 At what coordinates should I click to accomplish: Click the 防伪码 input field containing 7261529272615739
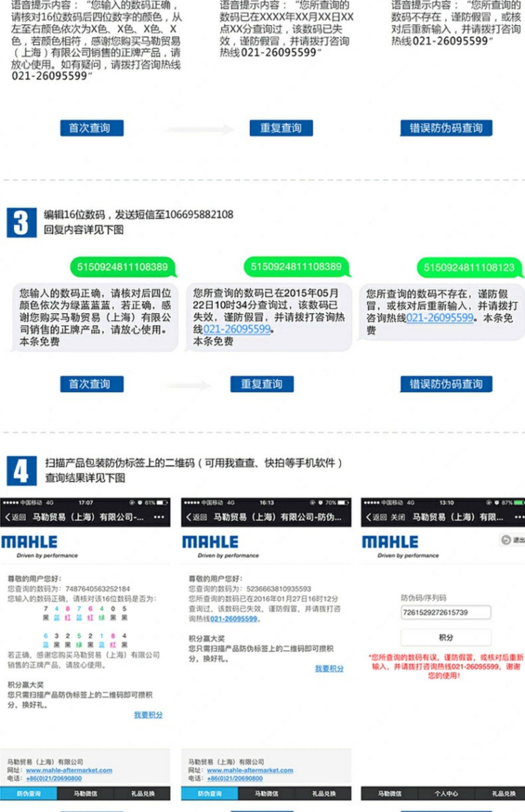pyautogui.click(x=446, y=612)
